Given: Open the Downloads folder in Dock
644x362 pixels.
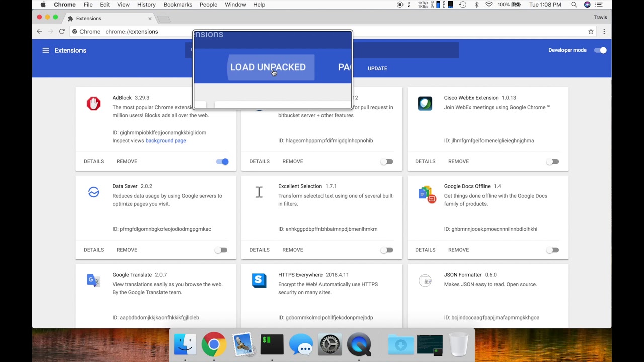Looking at the screenshot, I should tap(400, 345).
